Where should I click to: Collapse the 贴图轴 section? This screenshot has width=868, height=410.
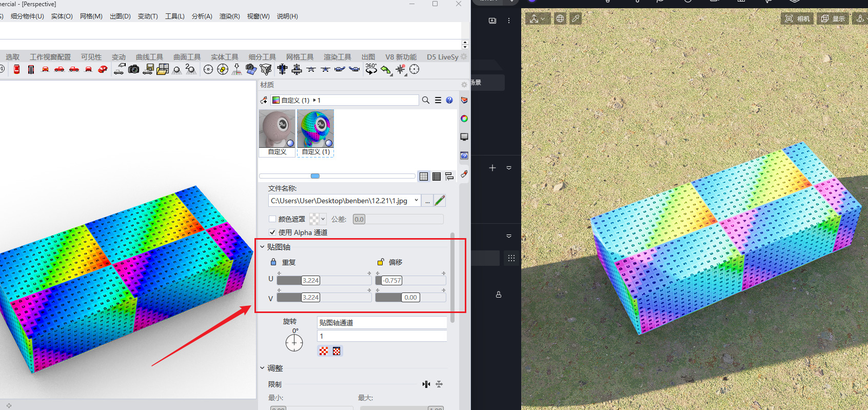tap(262, 247)
